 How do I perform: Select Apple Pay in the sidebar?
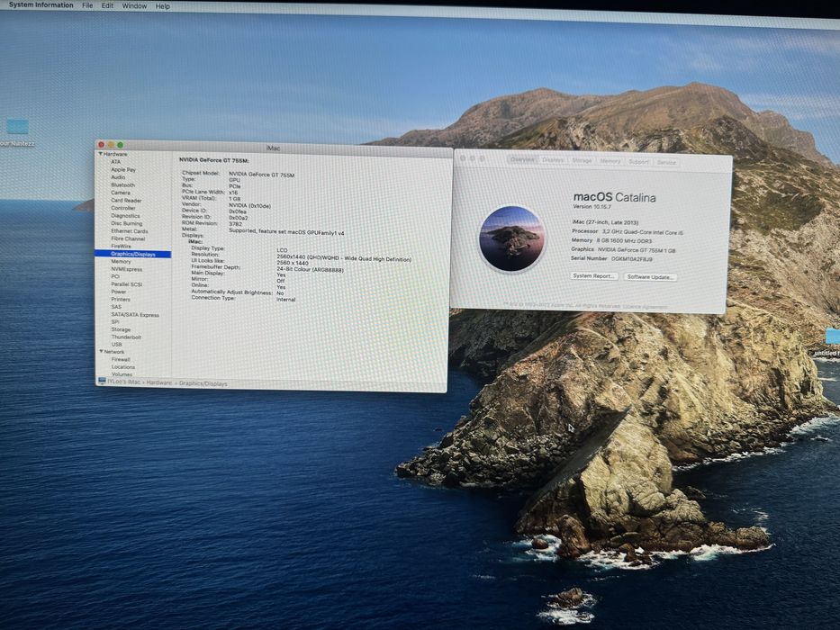pos(123,169)
